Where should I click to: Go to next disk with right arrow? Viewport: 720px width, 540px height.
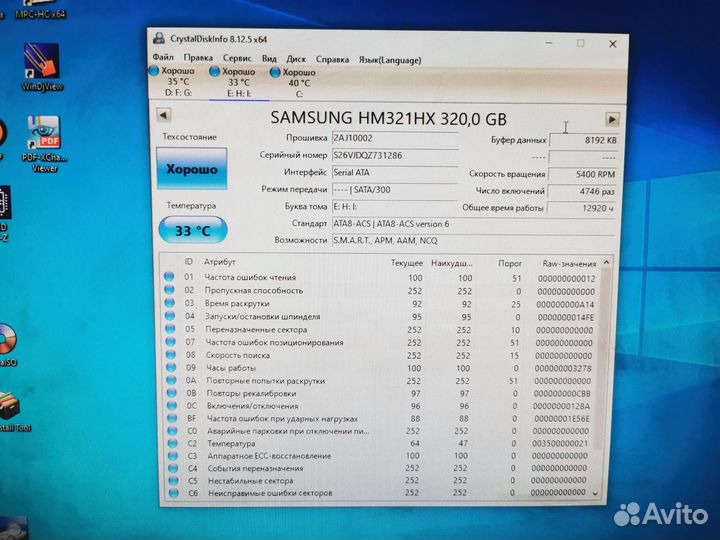pyautogui.click(x=612, y=119)
